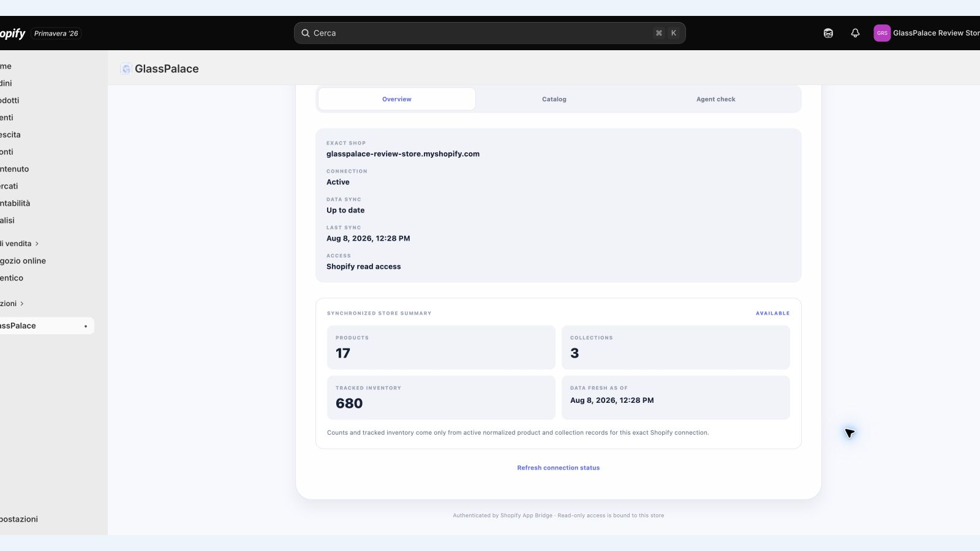The height and width of the screenshot is (551, 980).
Task: Click the Shopify logo
Action: [12, 33]
